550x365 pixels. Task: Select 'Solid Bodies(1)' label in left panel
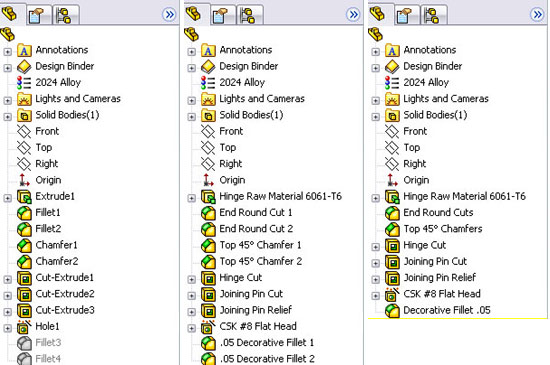tap(67, 115)
